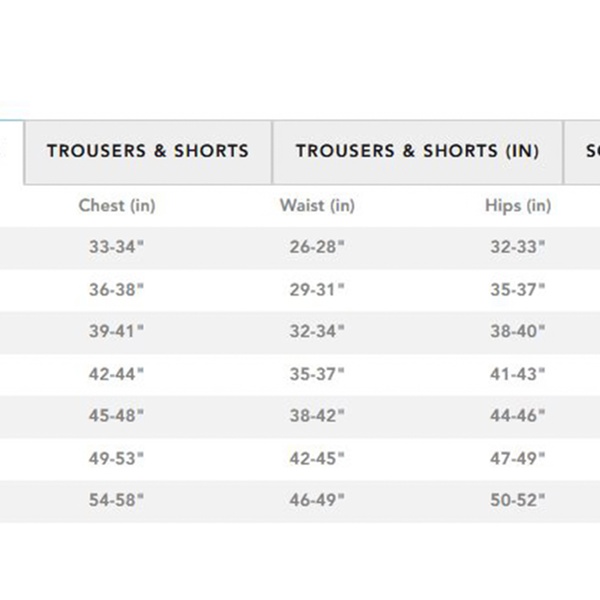The image size is (600, 600).
Task: Select the 36-38" chest measurement
Action: click(117, 290)
